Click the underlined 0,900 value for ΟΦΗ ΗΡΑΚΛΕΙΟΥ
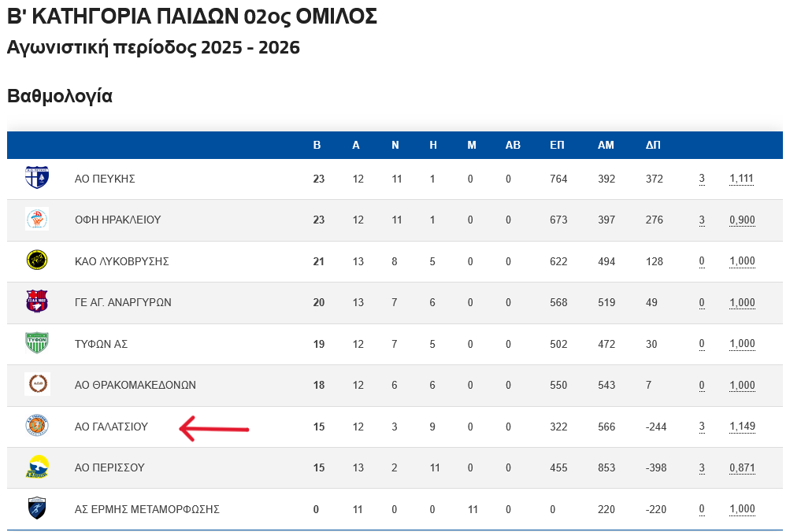 (x=742, y=220)
